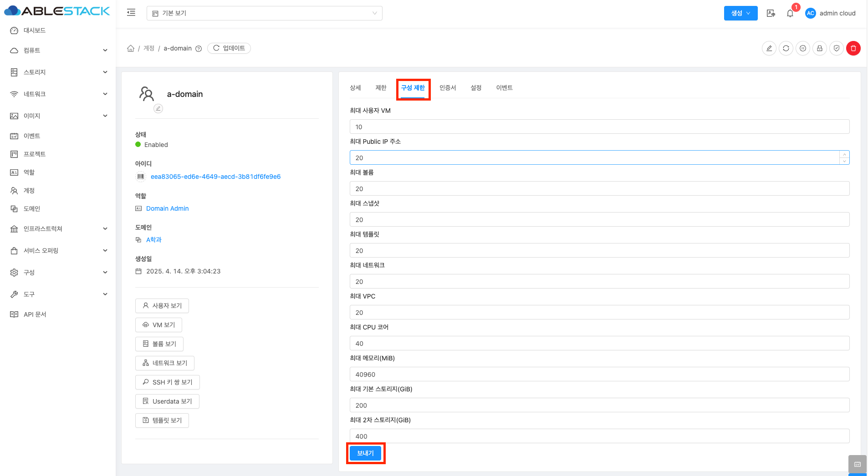Click the 사용자 보기 button

pos(162,306)
